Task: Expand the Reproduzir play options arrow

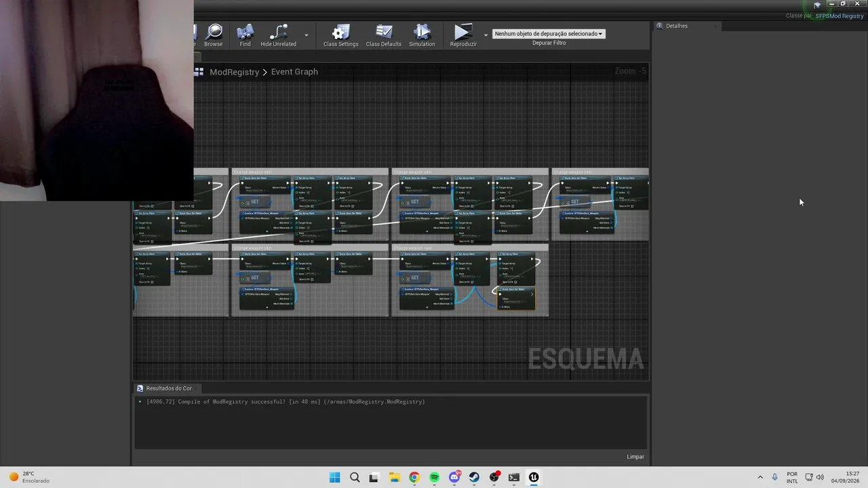Action: (486, 35)
